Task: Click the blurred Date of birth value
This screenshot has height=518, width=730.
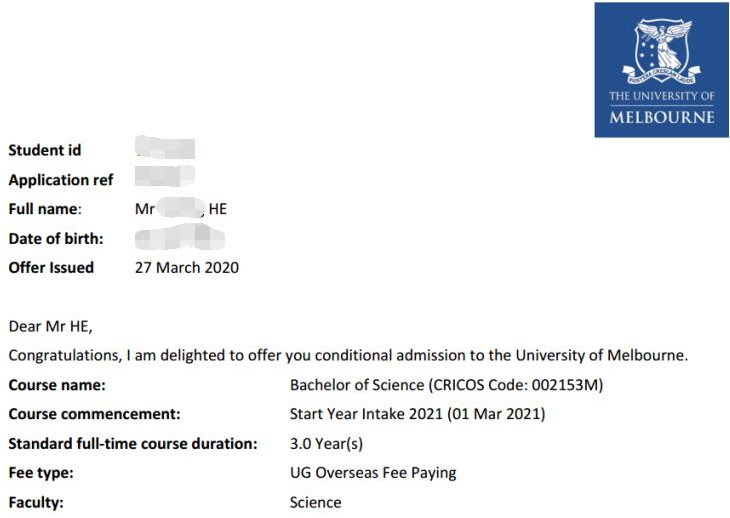Action: pos(179,238)
